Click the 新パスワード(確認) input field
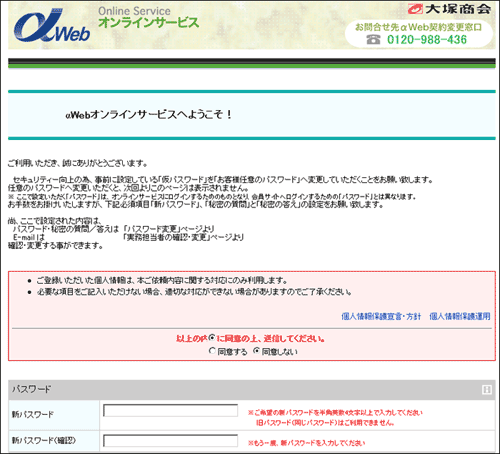500x454 pixels. (170, 440)
